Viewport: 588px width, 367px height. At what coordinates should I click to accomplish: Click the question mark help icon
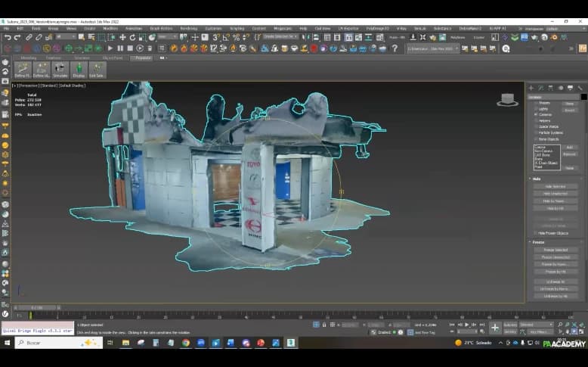point(395,48)
